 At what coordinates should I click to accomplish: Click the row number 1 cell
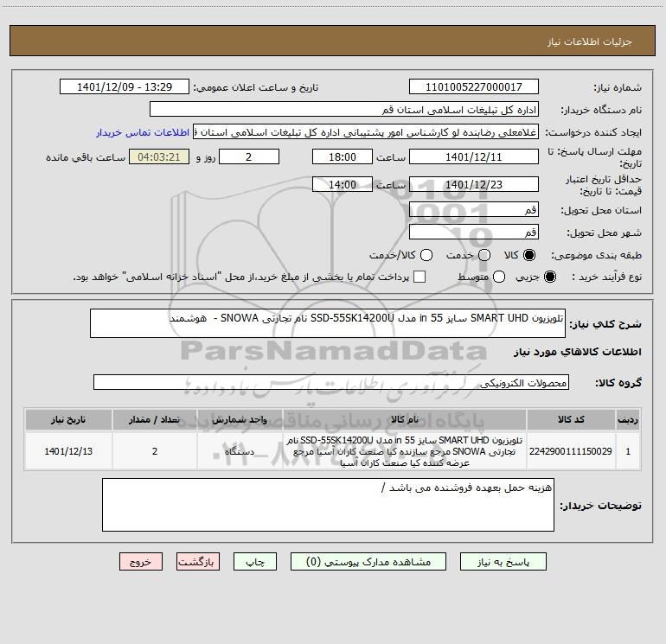[x=628, y=451]
